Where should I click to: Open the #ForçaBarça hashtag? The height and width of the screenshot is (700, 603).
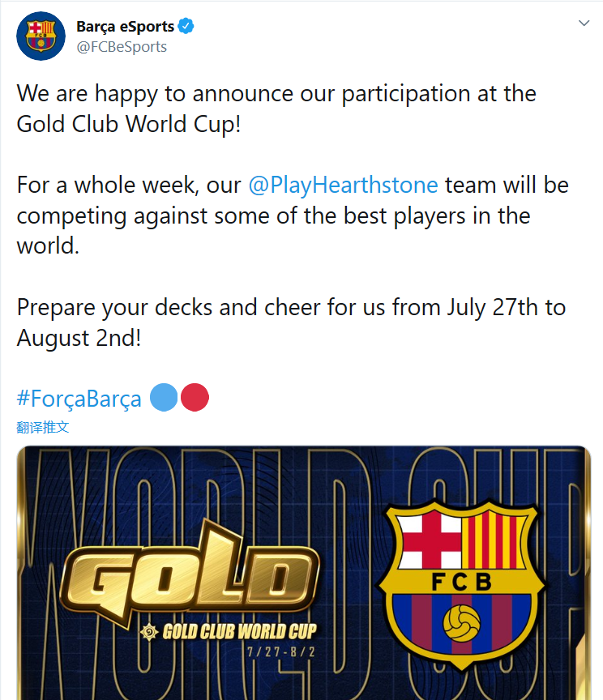click(79, 399)
